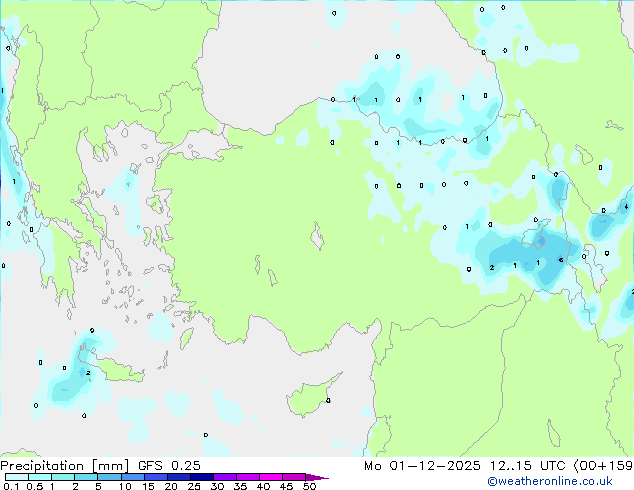Click the 50+ arrow tip on legend
The image size is (634, 490).
point(317,477)
